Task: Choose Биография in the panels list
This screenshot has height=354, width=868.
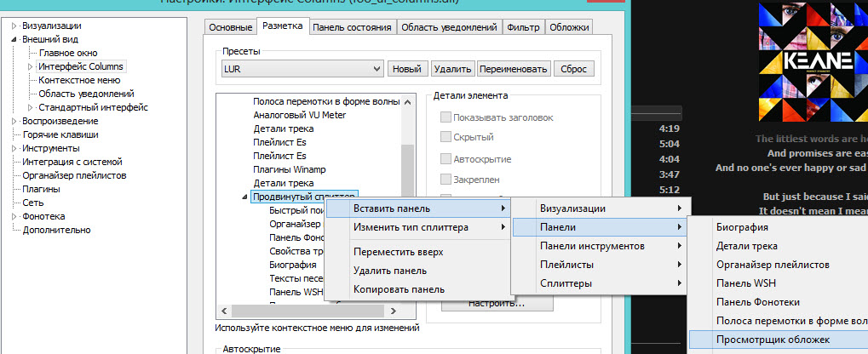Action: [x=742, y=227]
